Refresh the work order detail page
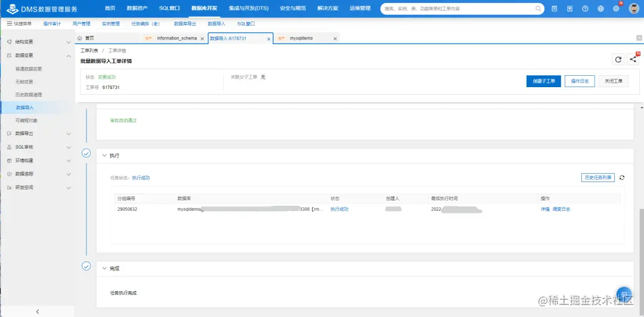 (618, 59)
